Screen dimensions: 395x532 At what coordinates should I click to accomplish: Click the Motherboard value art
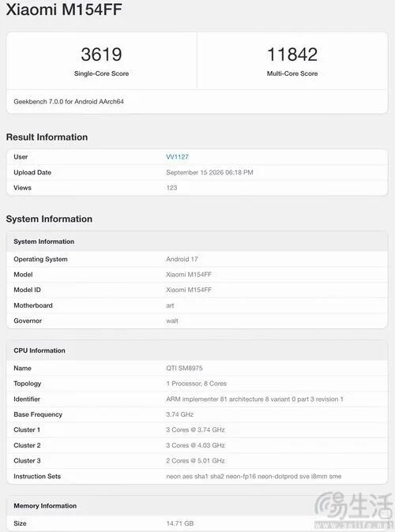coord(170,305)
